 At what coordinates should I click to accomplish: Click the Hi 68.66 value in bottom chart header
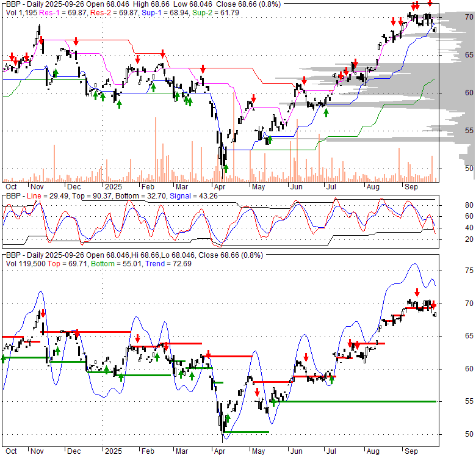pos(147,255)
